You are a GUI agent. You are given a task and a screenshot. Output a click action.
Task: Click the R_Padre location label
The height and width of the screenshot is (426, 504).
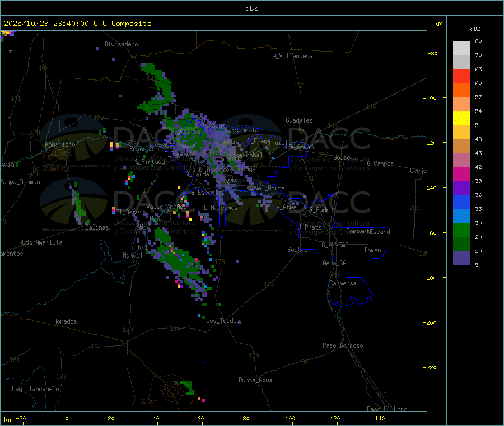321,210
